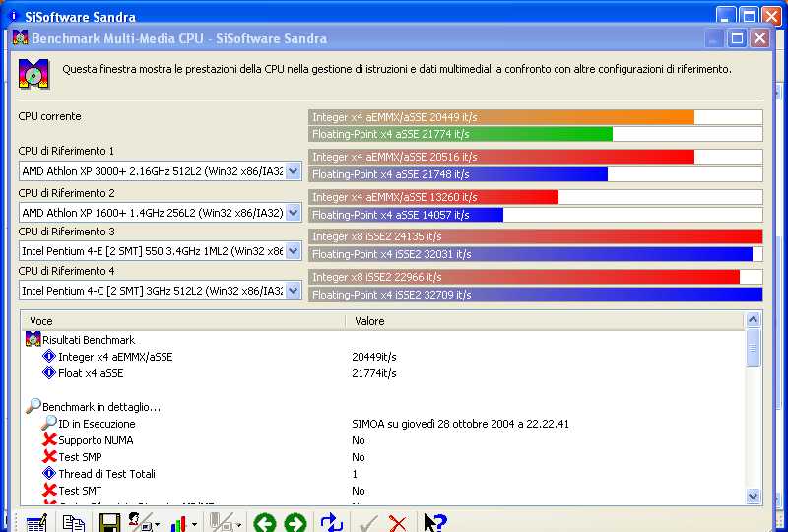Click the results list scroll down arrow

[x=753, y=497]
